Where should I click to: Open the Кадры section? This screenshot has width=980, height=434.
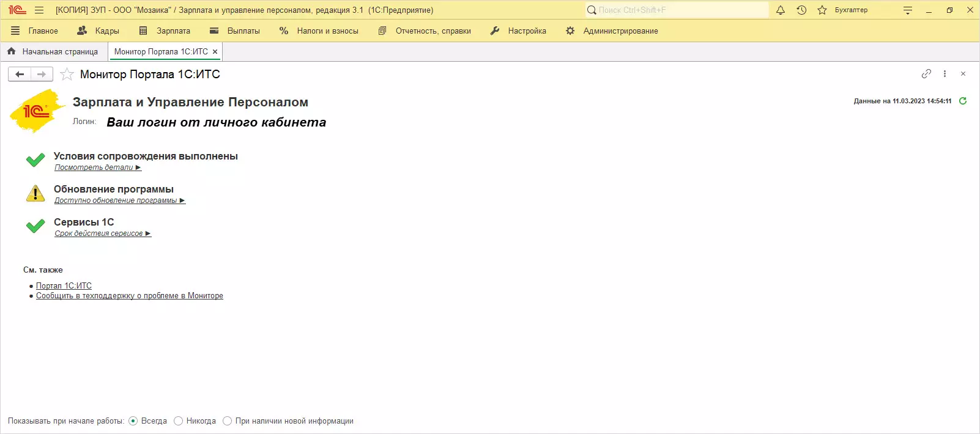tap(98, 31)
